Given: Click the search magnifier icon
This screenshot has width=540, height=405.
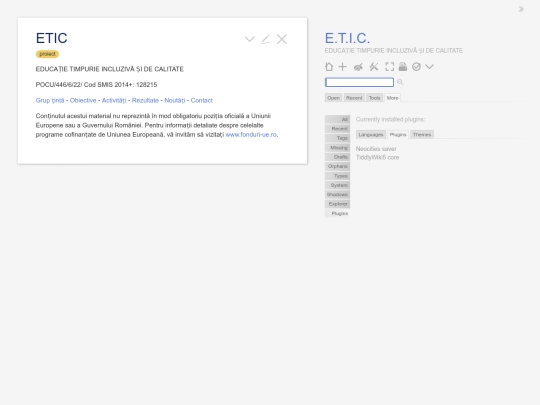Looking at the screenshot, I should click(x=400, y=82).
